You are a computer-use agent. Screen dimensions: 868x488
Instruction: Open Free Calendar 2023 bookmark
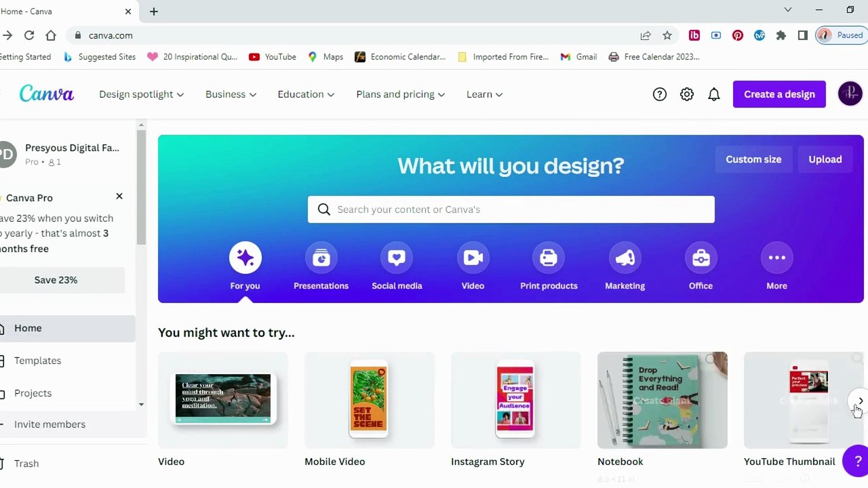pyautogui.click(x=654, y=57)
